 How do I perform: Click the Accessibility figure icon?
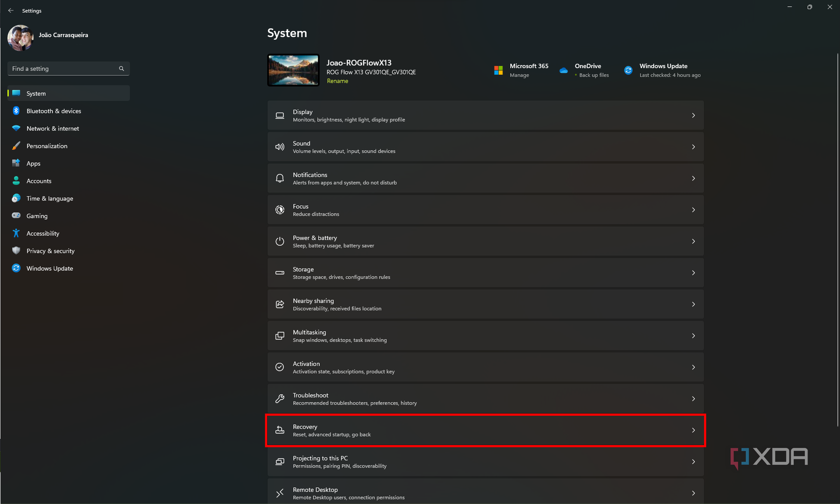(x=16, y=233)
